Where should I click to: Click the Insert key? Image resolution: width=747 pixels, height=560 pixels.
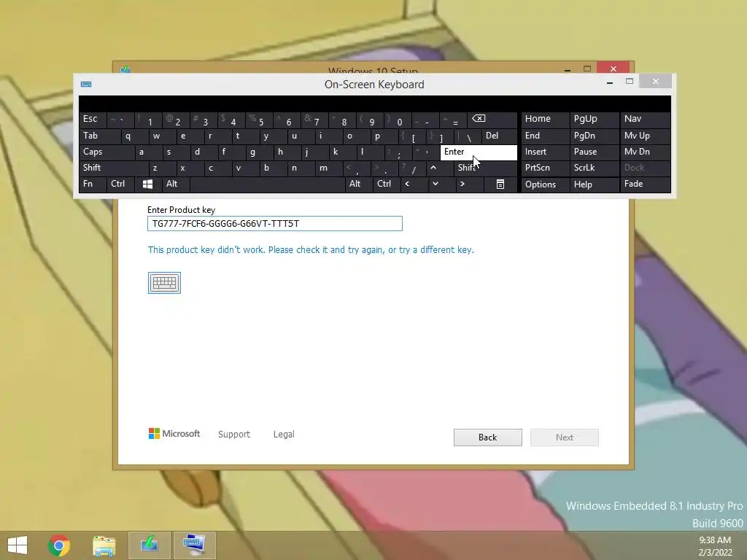tap(546, 152)
